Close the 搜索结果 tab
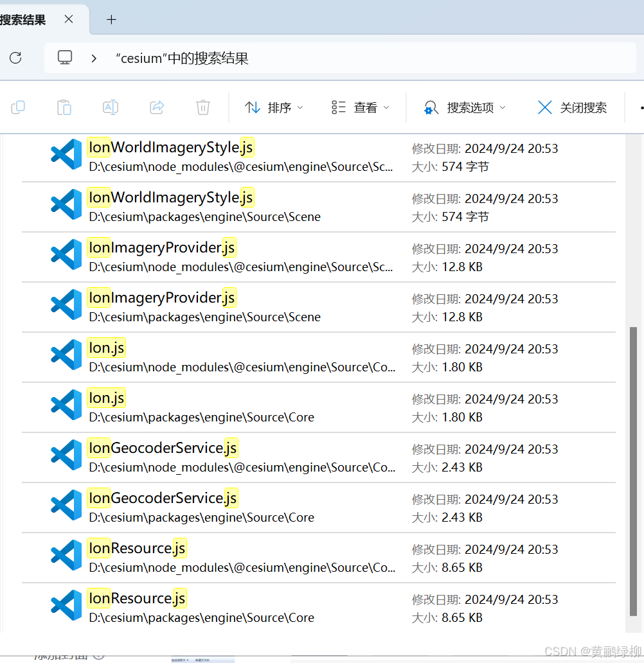This screenshot has width=644, height=663. point(69,19)
